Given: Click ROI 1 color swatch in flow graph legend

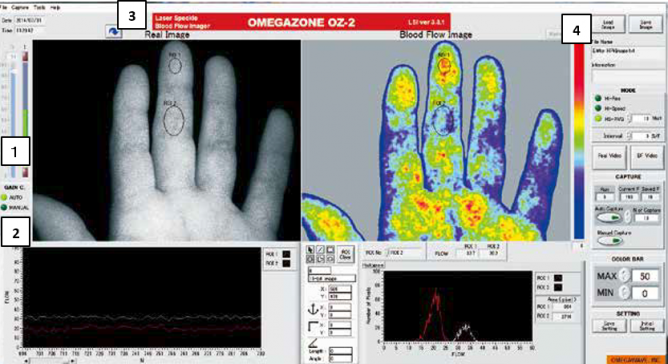Looking at the screenshot, I should coord(286,254).
